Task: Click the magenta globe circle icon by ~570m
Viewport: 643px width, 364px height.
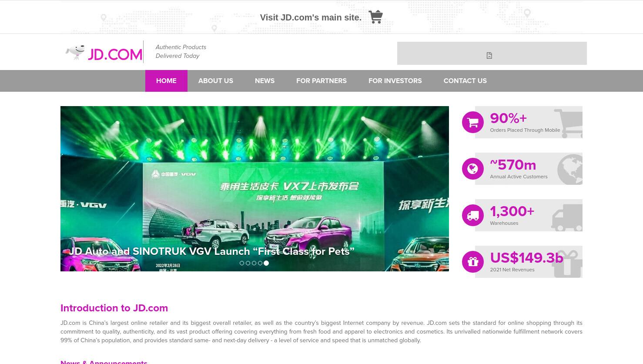Action: (473, 169)
